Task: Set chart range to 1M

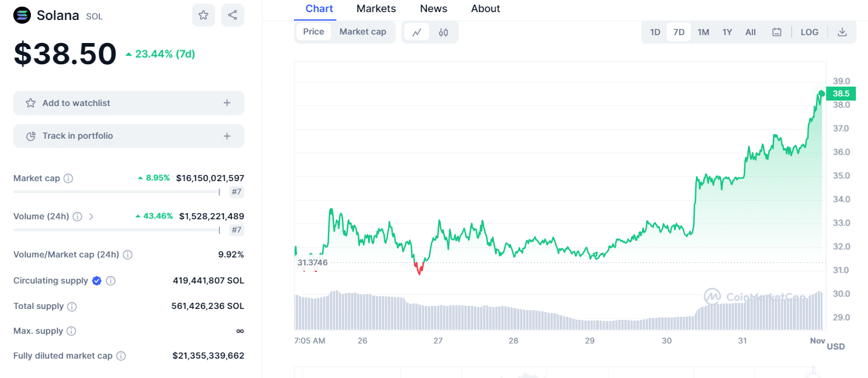Action: 703,32
